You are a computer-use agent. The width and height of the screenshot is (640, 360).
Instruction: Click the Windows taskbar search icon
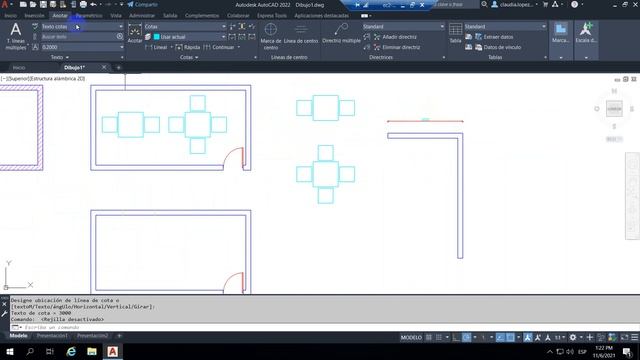[x=30, y=351]
